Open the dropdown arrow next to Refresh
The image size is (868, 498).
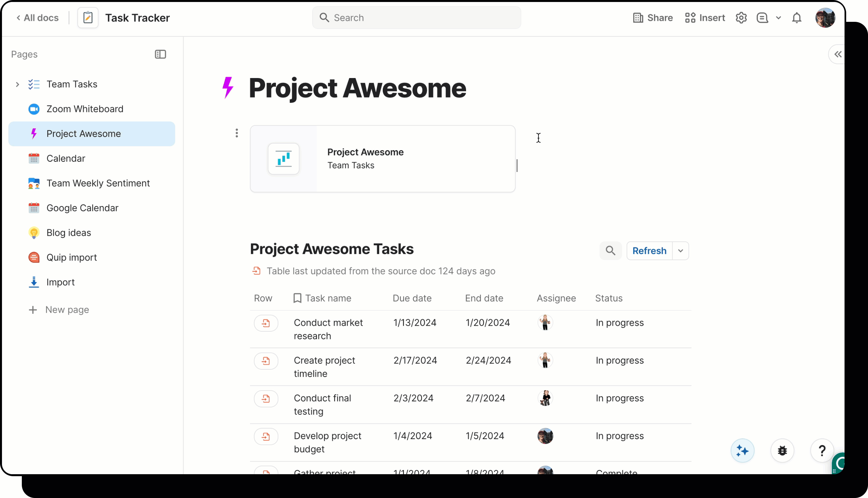[x=680, y=251]
